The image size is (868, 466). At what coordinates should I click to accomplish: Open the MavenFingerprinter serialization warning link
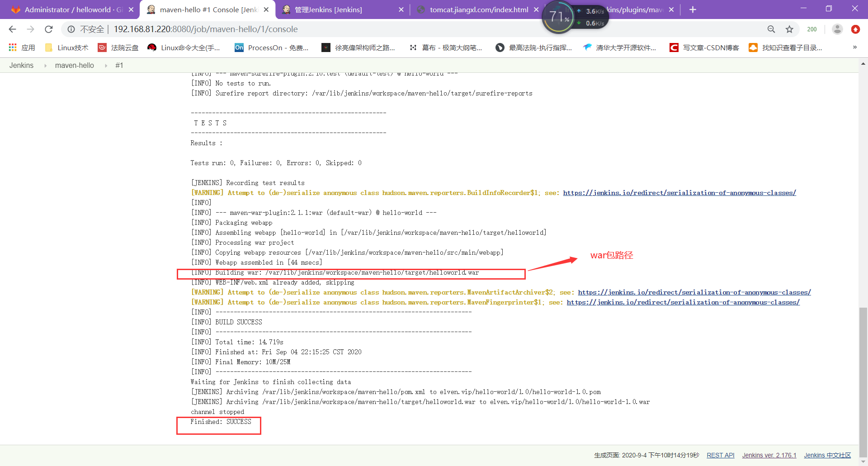tap(683, 302)
